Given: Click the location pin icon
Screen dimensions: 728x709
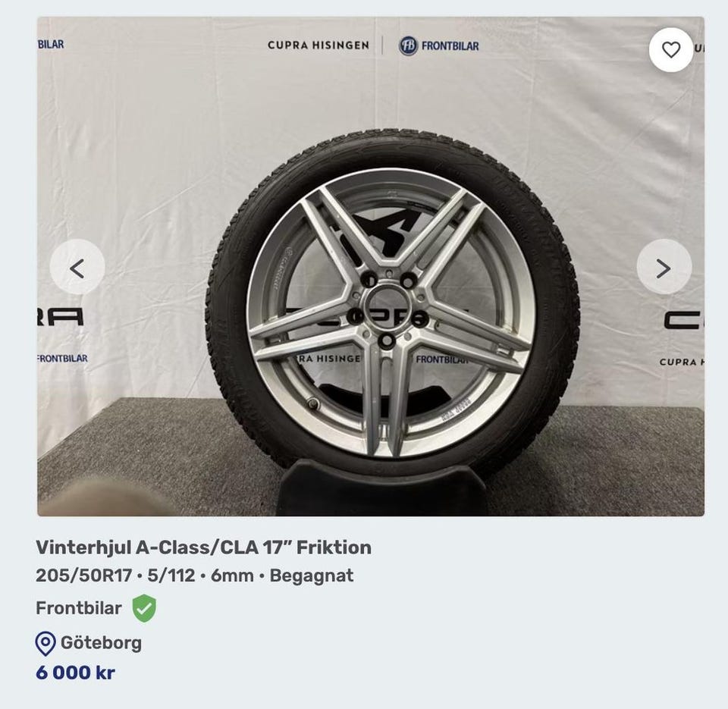Looking at the screenshot, I should coord(45,644).
